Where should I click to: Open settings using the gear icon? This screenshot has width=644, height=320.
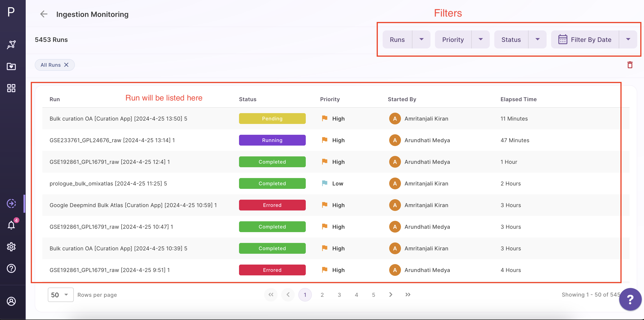11,247
